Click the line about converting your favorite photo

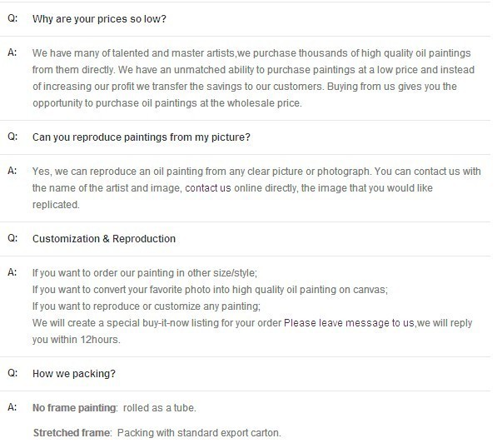tap(210, 289)
